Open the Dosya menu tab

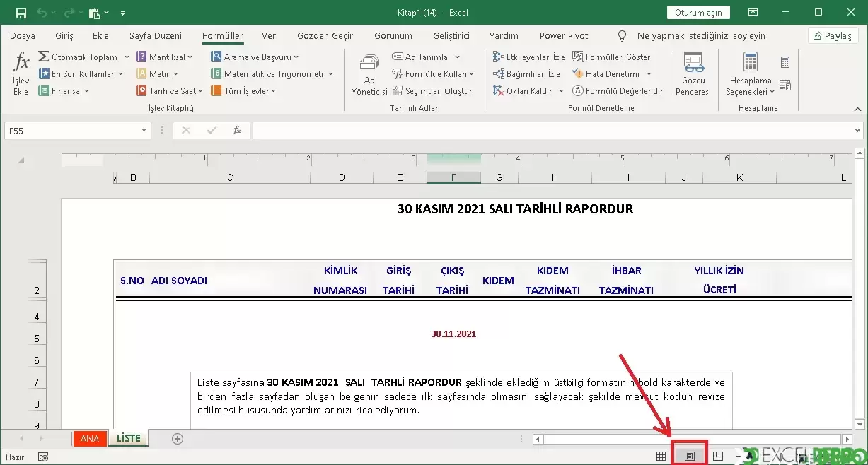click(23, 35)
